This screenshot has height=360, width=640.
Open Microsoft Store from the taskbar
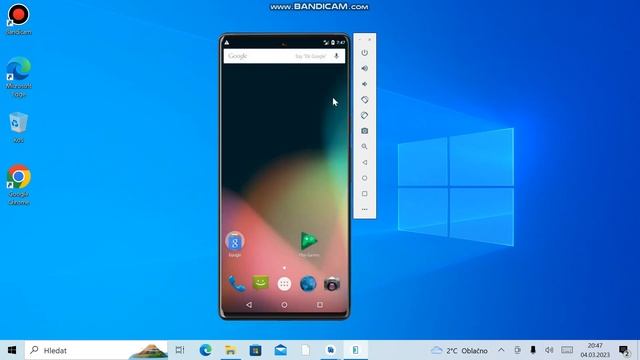coord(256,350)
